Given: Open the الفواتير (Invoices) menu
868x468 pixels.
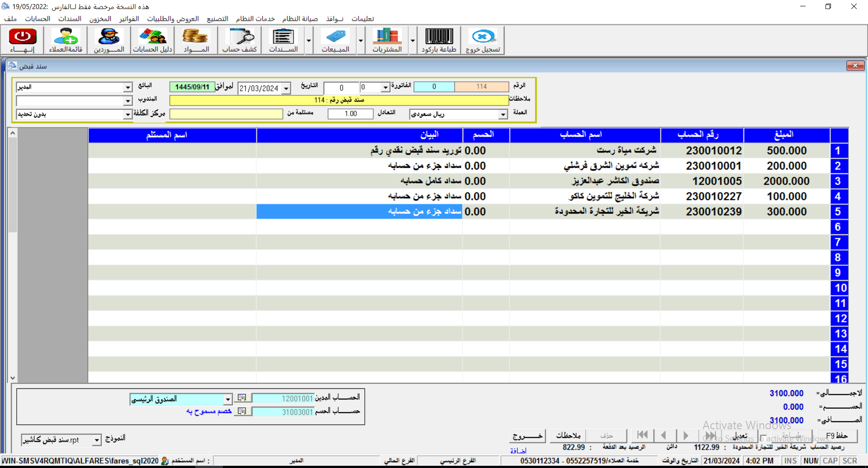Looking at the screenshot, I should [x=129, y=19].
